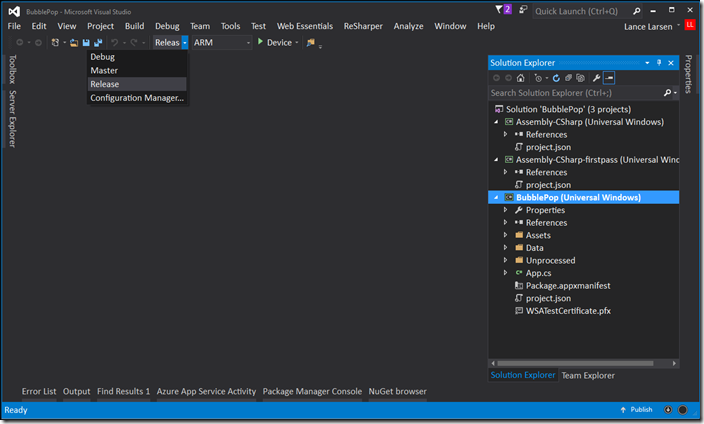Toggle the Preview Selected Items button
The height and width of the screenshot is (424, 704).
(x=609, y=78)
